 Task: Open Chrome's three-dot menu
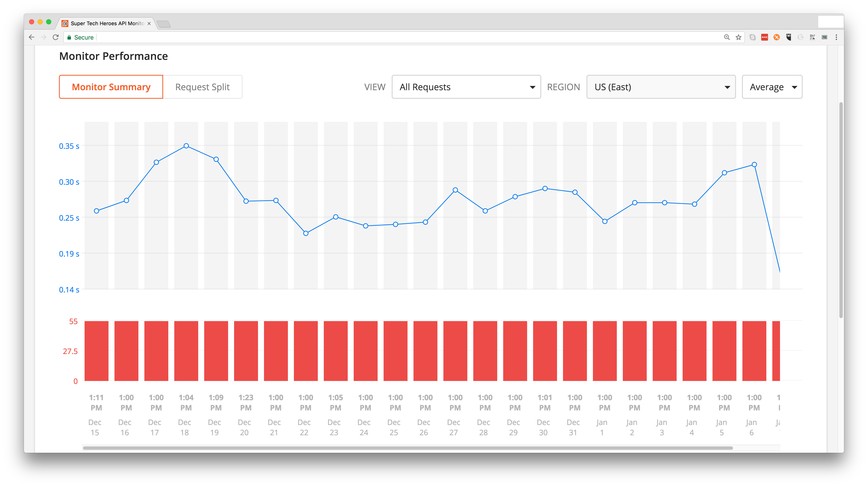tap(836, 37)
